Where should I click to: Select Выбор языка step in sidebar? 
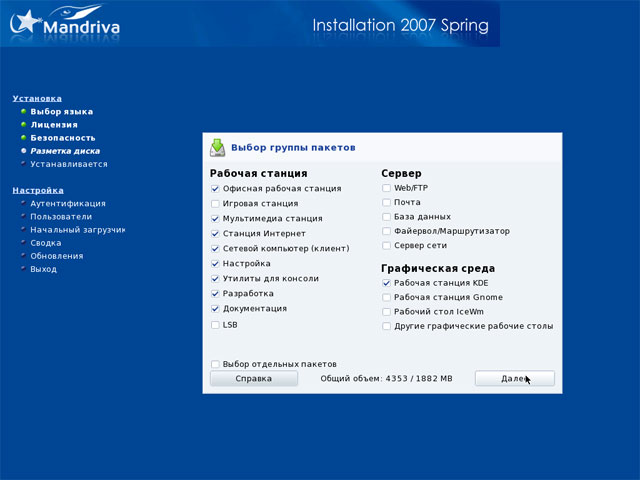(62, 111)
